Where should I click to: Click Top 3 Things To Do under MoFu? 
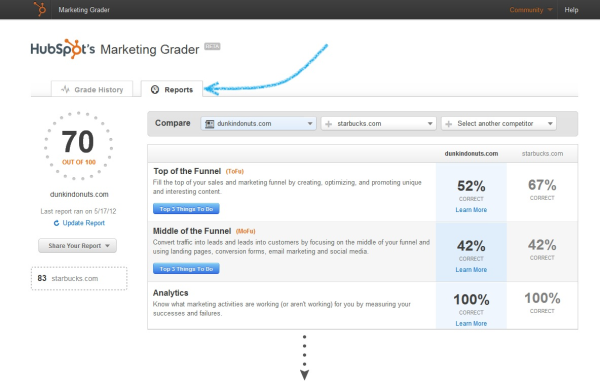tap(186, 269)
